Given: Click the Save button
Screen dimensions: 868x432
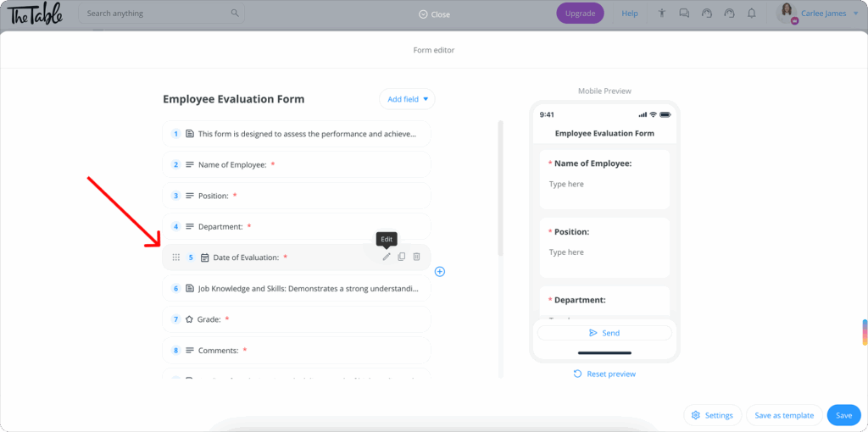Looking at the screenshot, I should click(x=843, y=415).
